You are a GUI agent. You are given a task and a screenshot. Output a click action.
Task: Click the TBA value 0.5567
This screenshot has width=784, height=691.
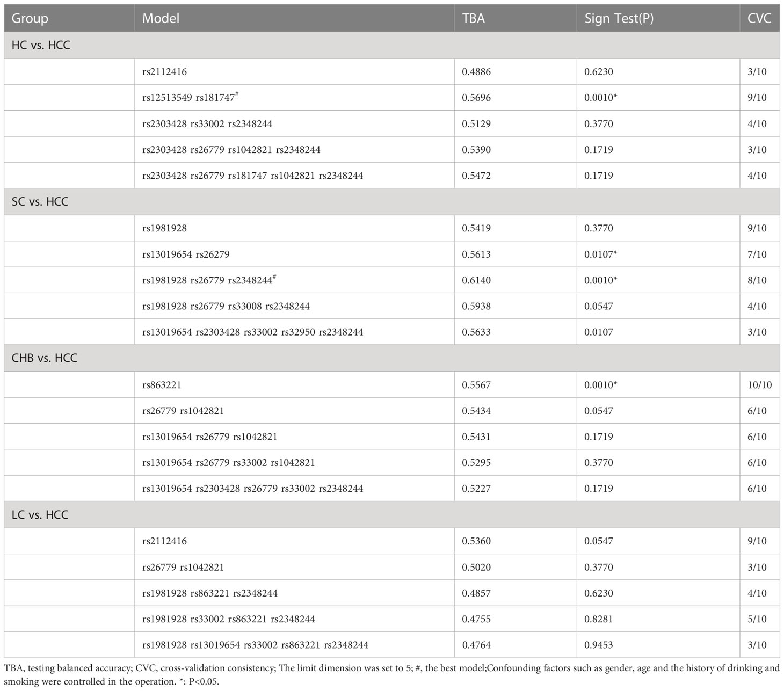click(x=476, y=385)
